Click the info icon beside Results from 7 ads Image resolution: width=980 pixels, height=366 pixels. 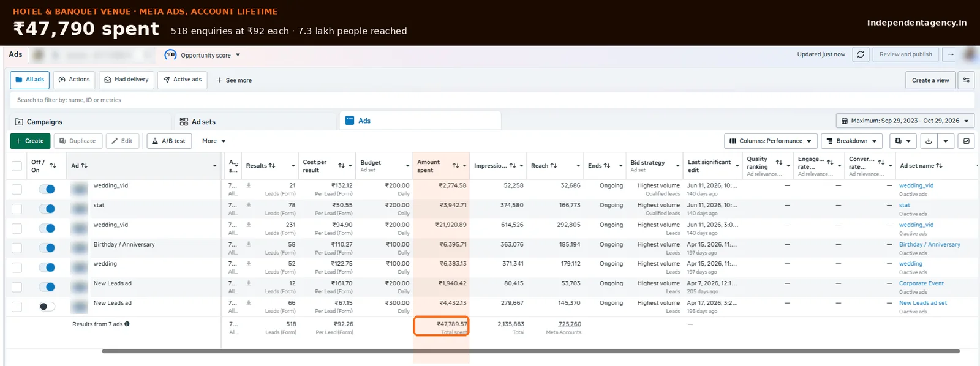(x=127, y=324)
